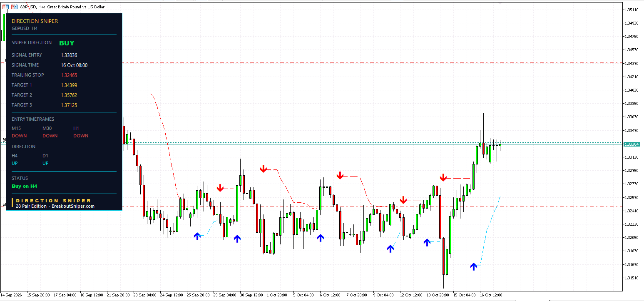Viewport: 644px width, 301px height.
Task: Select the fourth red down arrow from the left
Action: 403,200
